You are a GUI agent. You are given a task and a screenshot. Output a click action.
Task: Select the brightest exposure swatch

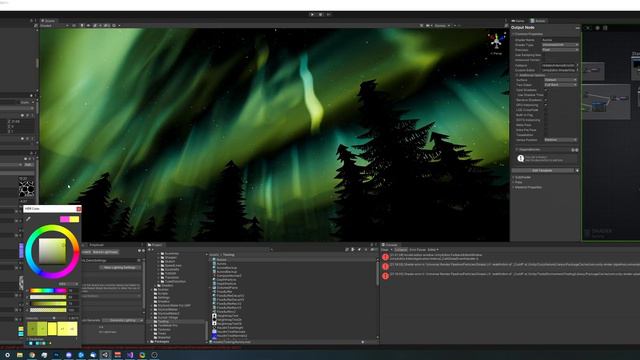pos(72,329)
